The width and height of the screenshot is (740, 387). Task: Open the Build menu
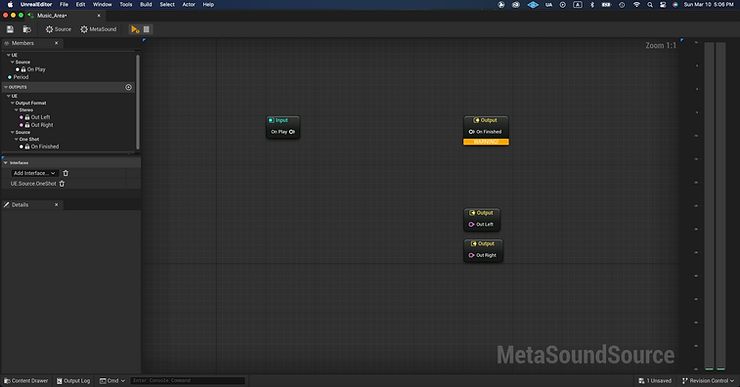146,5
